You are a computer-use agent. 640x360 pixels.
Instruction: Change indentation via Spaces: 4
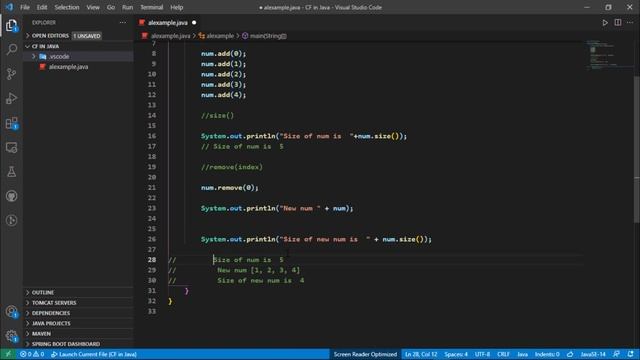pyautogui.click(x=456, y=354)
